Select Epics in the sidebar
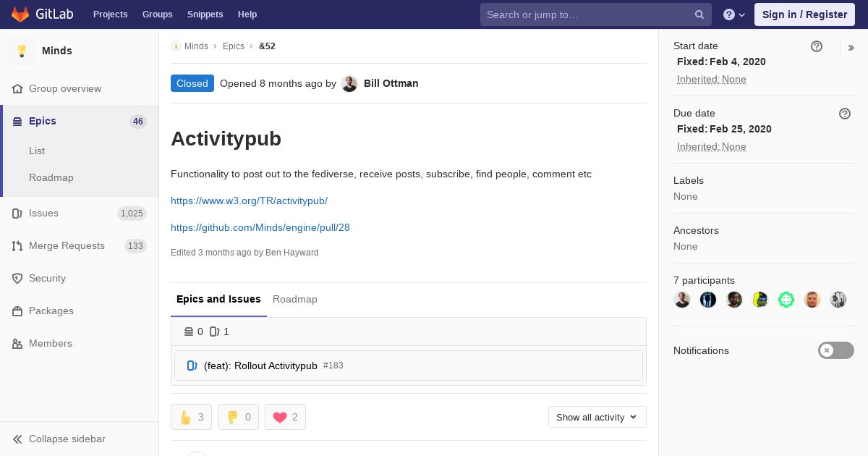This screenshot has width=868, height=456. tap(80, 121)
